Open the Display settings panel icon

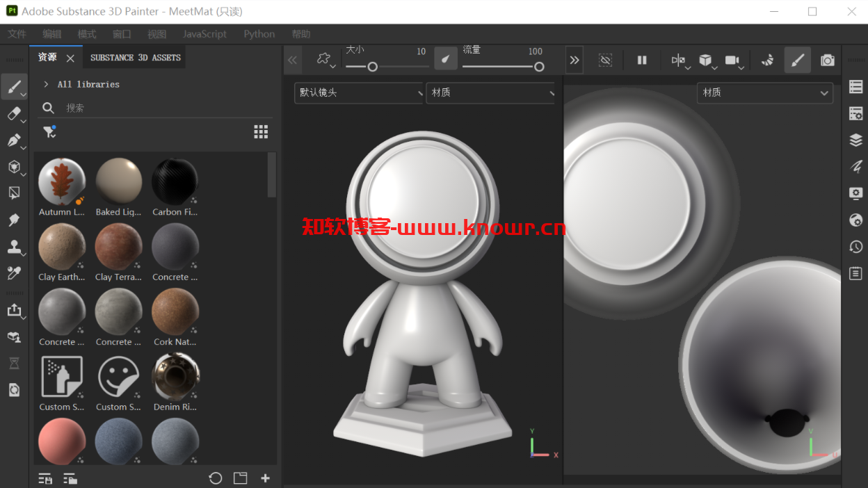pos(856,193)
